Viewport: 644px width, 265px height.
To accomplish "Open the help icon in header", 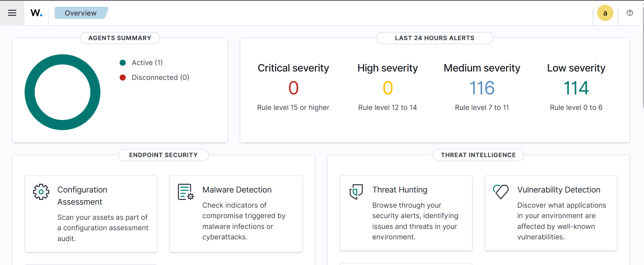I will click(630, 13).
